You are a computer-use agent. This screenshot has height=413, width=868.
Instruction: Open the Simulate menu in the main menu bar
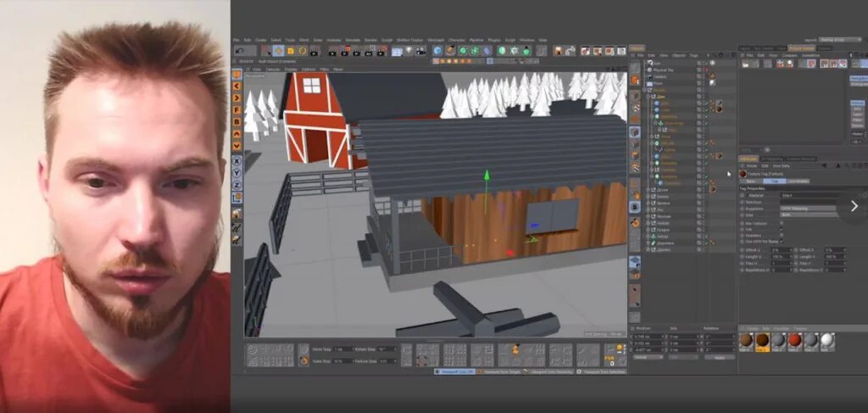(x=353, y=41)
